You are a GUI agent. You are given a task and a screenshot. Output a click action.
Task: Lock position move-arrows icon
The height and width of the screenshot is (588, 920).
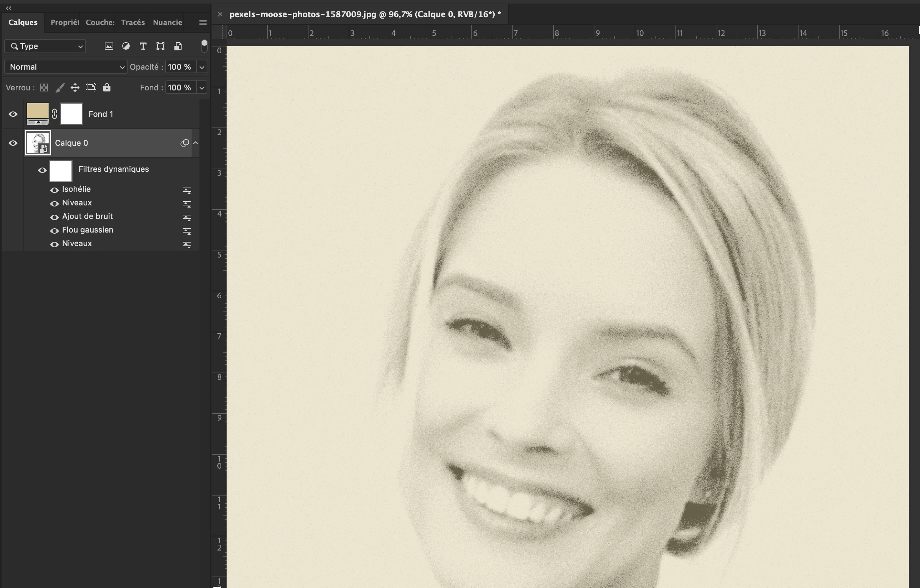(75, 88)
